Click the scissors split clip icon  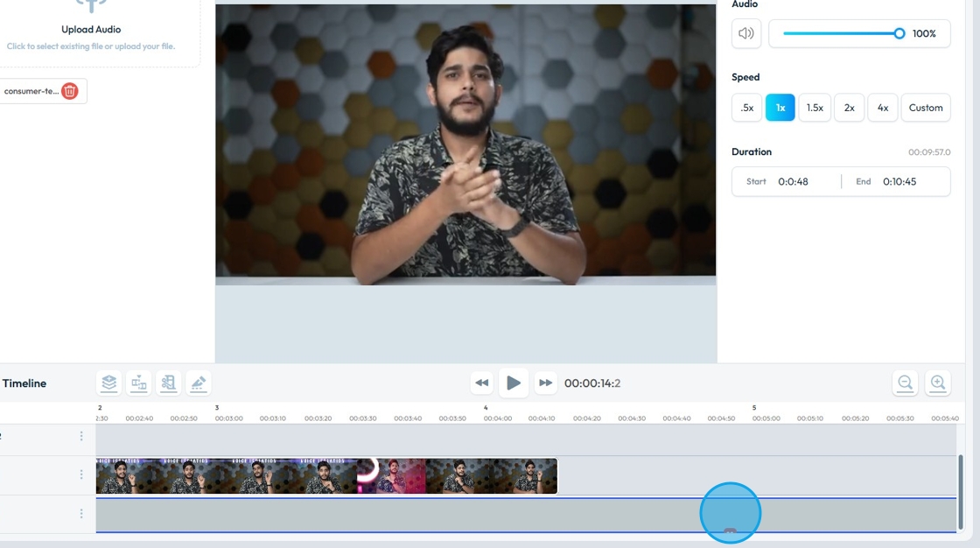click(x=168, y=383)
